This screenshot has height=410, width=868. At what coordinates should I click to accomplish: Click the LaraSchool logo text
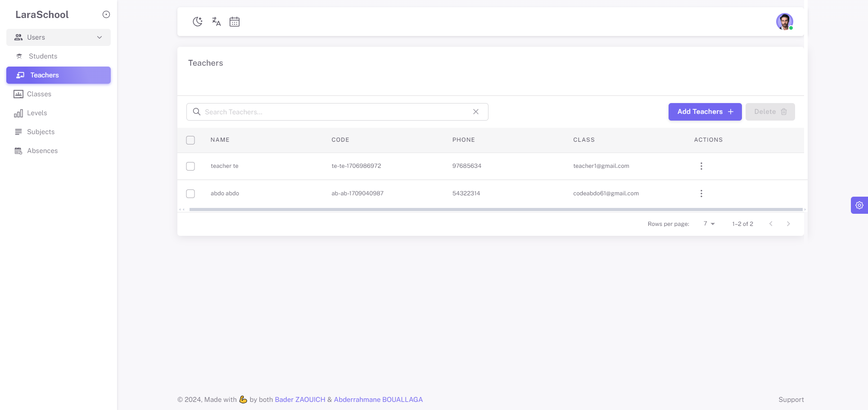point(42,14)
